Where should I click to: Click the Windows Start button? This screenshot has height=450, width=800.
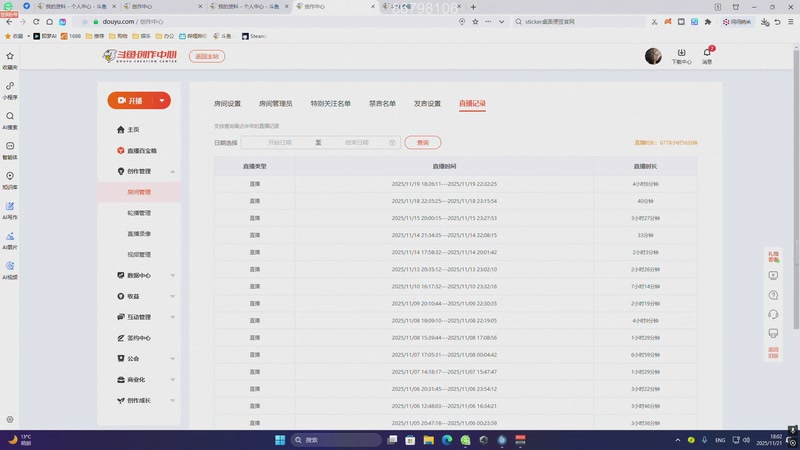280,440
